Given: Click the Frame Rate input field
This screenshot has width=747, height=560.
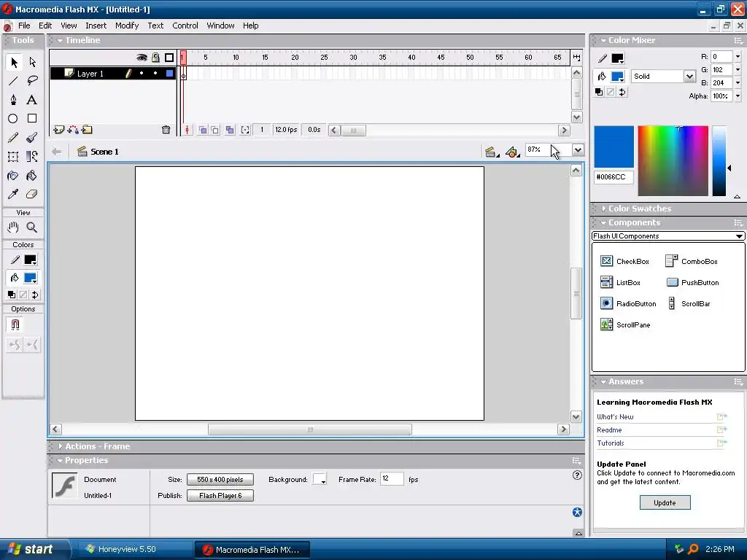Looking at the screenshot, I should tap(392, 479).
